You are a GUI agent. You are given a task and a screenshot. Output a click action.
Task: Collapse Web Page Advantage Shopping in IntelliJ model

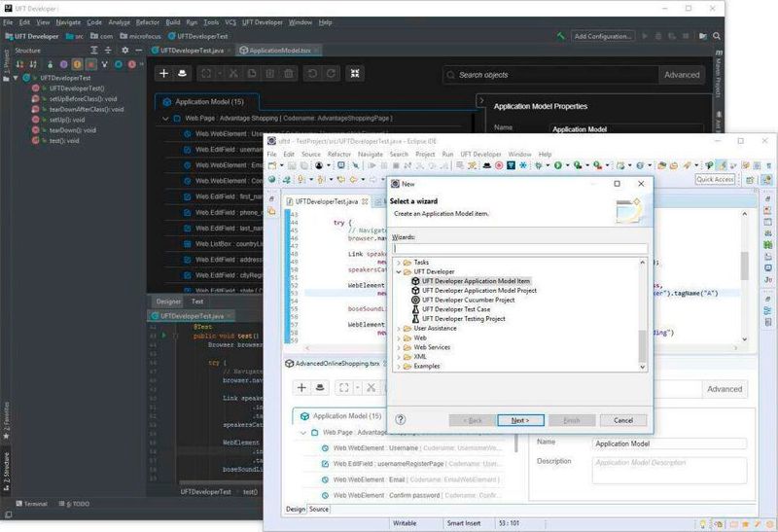[165, 119]
